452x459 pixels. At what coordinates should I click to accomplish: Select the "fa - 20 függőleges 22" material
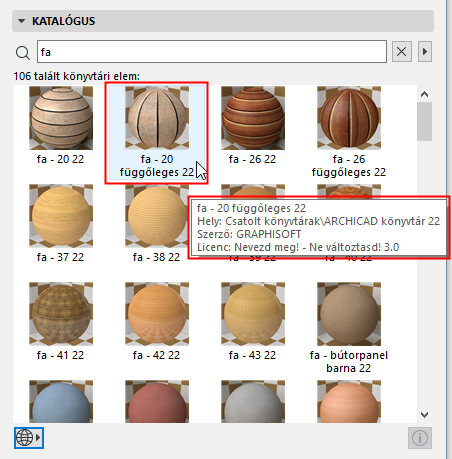pos(157,132)
